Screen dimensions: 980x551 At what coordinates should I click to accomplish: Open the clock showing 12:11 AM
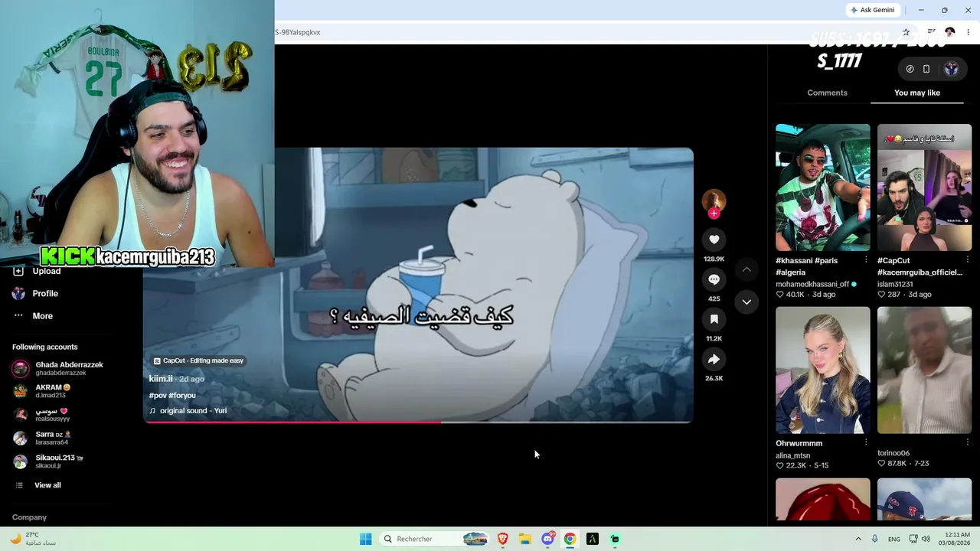956,539
